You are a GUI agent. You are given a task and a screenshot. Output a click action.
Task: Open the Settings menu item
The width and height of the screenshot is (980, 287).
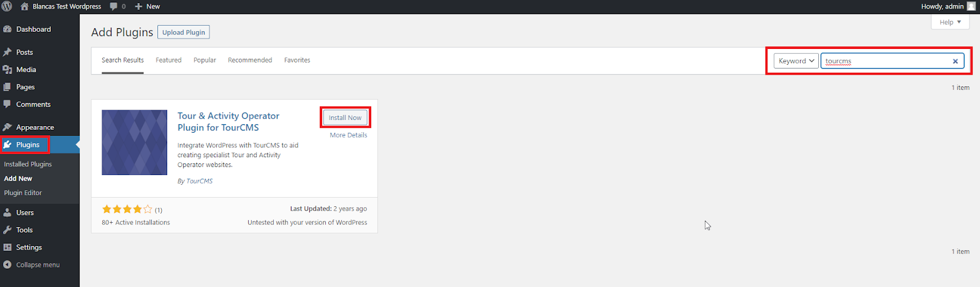[29, 247]
